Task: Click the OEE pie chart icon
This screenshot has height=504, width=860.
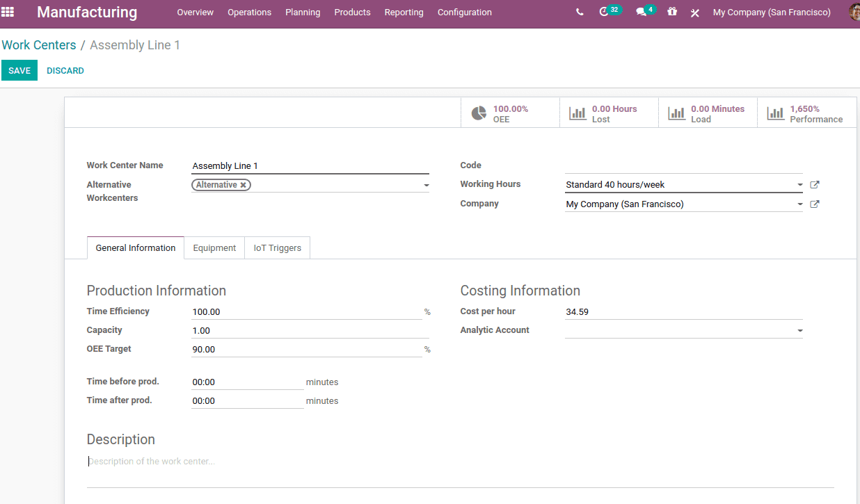Action: 479,113
